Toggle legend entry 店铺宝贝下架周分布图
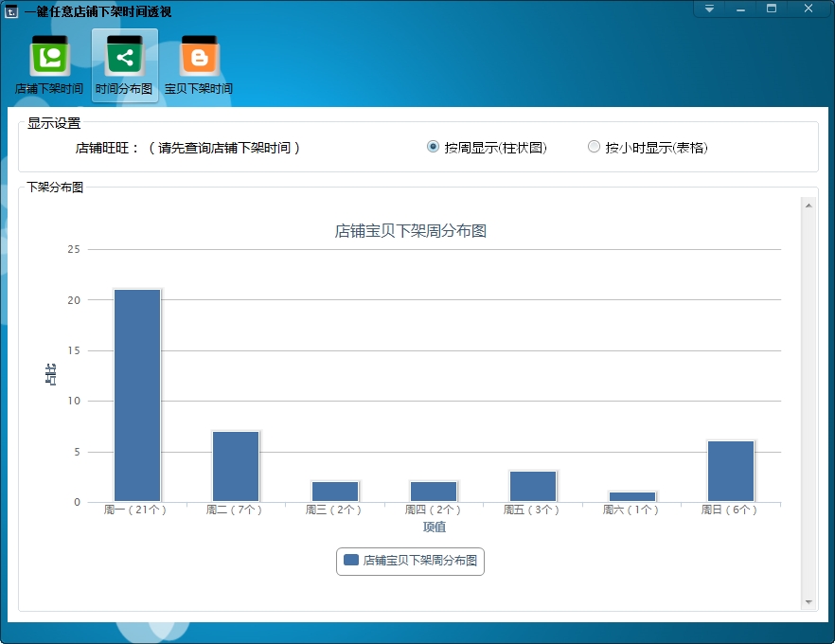The image size is (835, 644). click(x=410, y=561)
